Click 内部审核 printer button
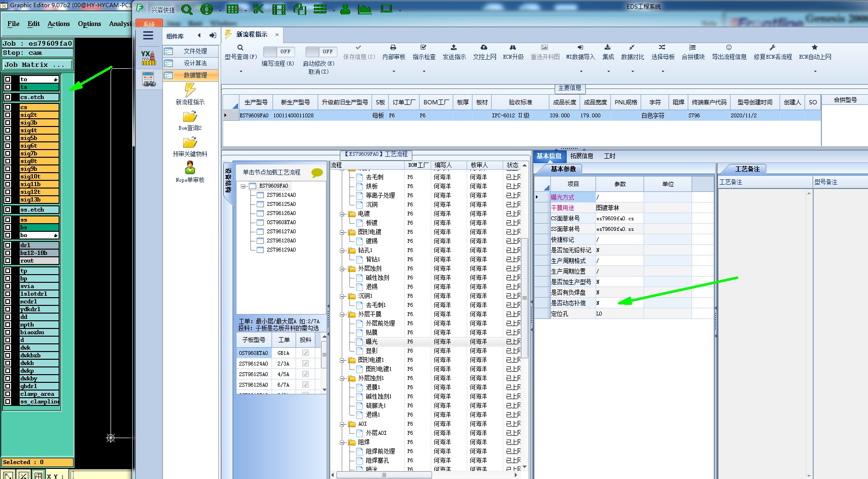The height and width of the screenshot is (479, 868). pyautogui.click(x=394, y=52)
